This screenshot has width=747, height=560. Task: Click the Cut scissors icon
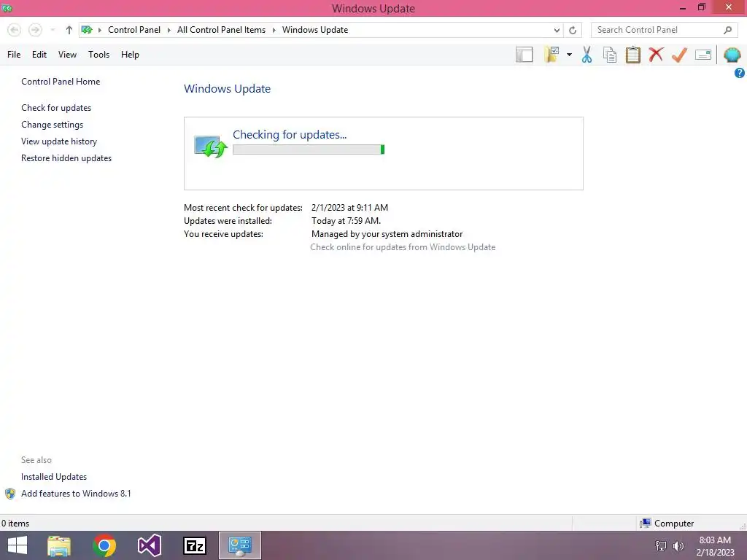[587, 55]
